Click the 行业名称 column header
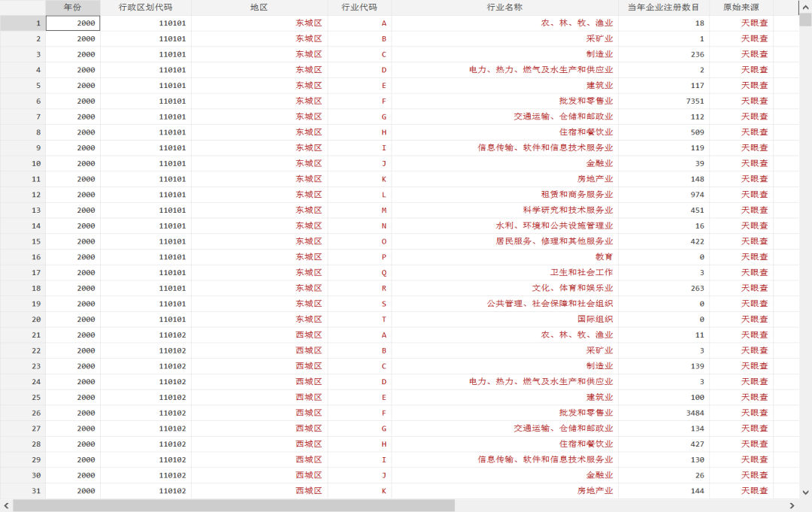This screenshot has height=512, width=812. (504, 8)
